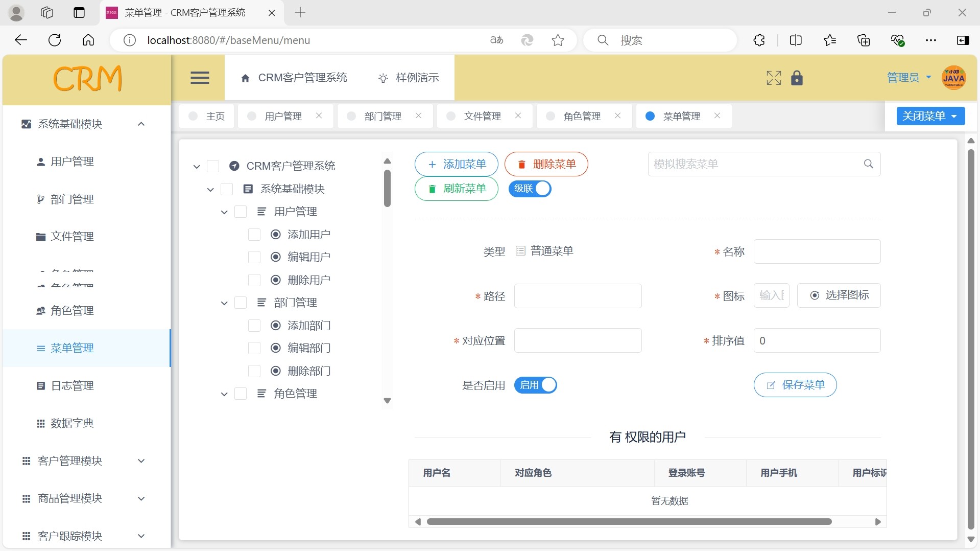Collapse the 部门管理 tree node
Viewport: 980px width, 551px height.
click(x=224, y=303)
